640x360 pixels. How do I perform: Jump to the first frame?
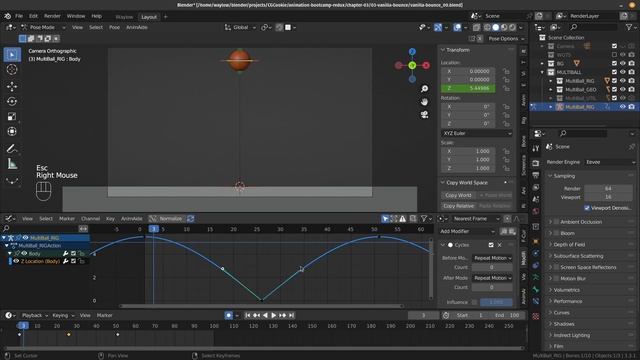[248, 315]
